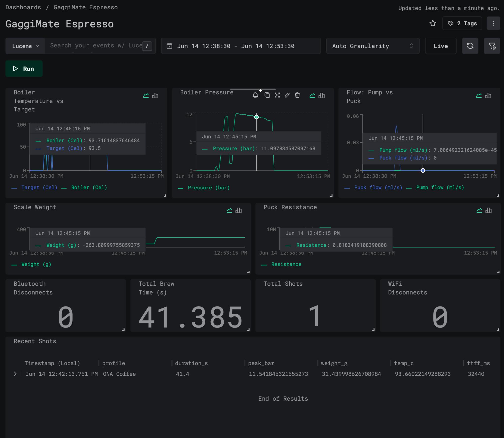Open the dashboard filter icon

click(492, 46)
